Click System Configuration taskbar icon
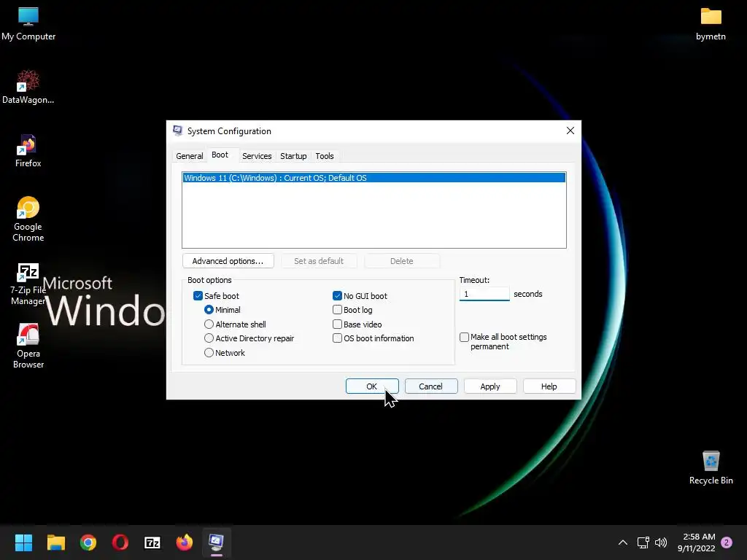 (x=216, y=542)
